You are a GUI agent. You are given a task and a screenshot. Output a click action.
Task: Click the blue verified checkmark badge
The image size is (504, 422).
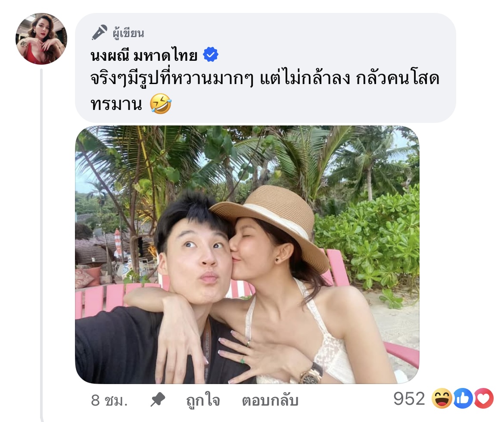click(211, 55)
